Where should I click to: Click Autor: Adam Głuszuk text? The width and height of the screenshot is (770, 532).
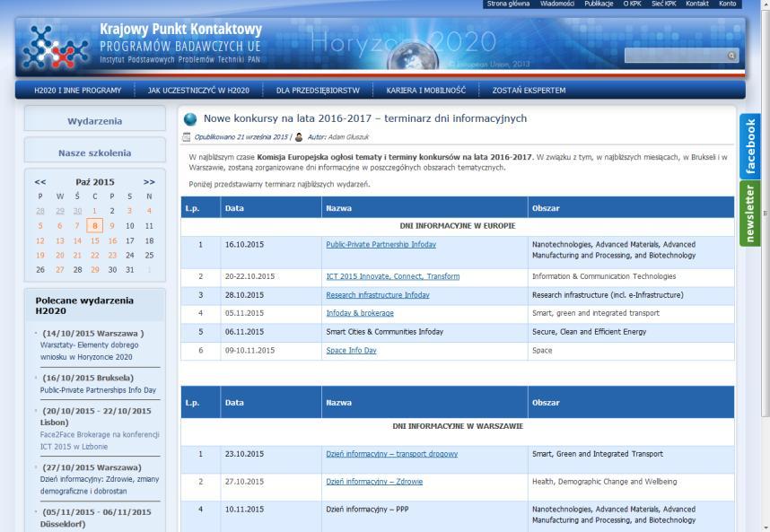click(337, 137)
